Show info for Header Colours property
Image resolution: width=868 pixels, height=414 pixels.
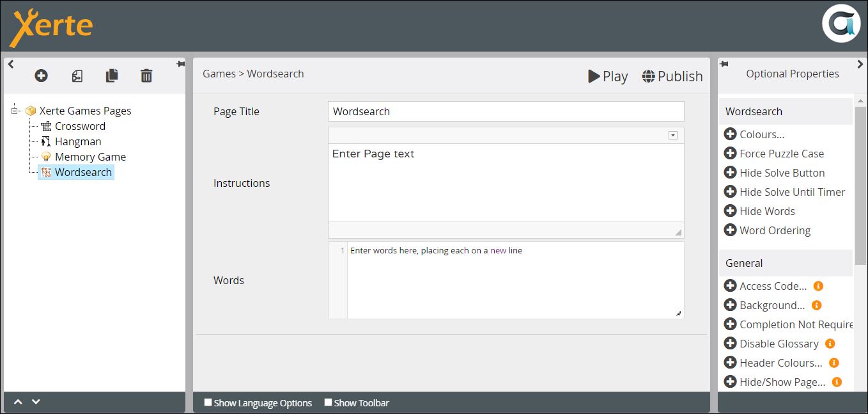tap(834, 363)
